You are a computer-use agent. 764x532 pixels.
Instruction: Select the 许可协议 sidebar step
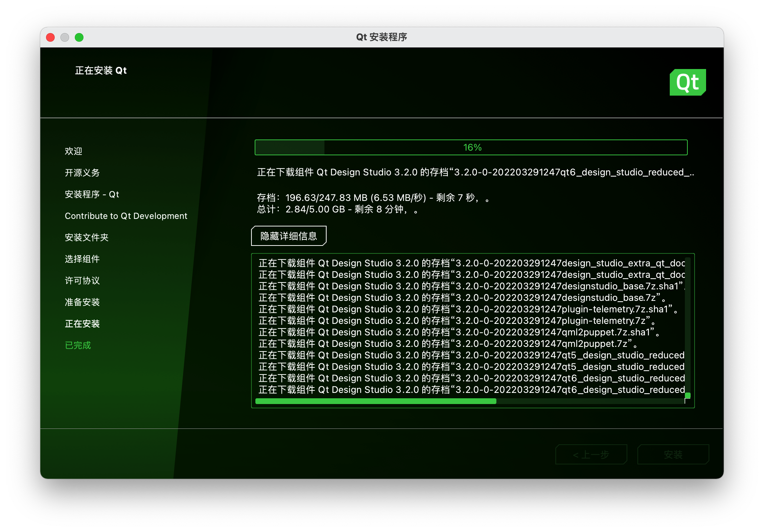click(82, 280)
